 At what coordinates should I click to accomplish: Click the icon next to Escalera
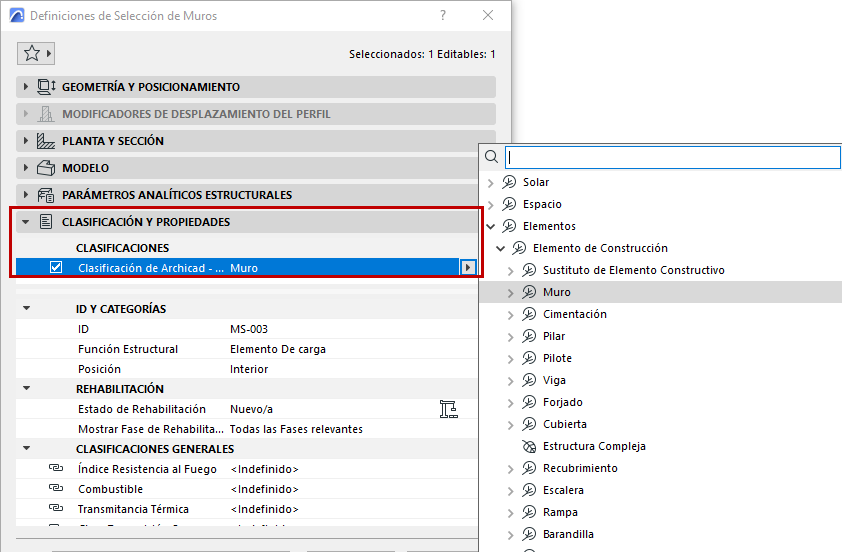point(529,490)
